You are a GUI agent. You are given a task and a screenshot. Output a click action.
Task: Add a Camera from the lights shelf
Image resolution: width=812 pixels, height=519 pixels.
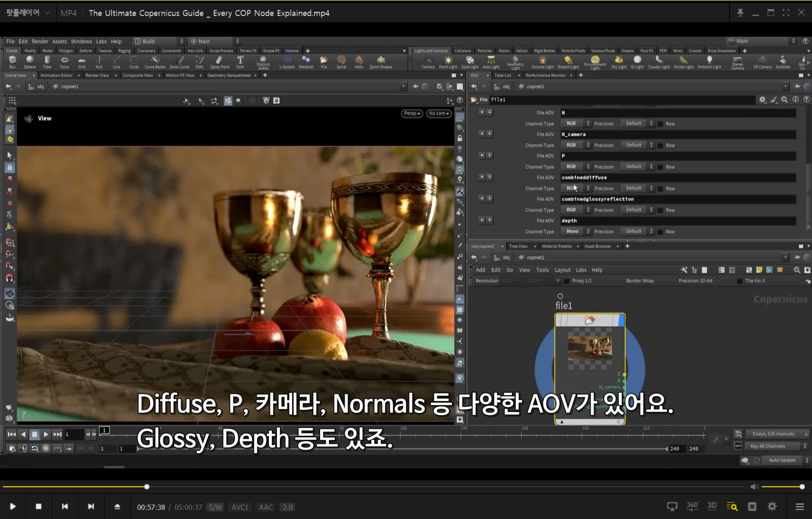(x=428, y=62)
